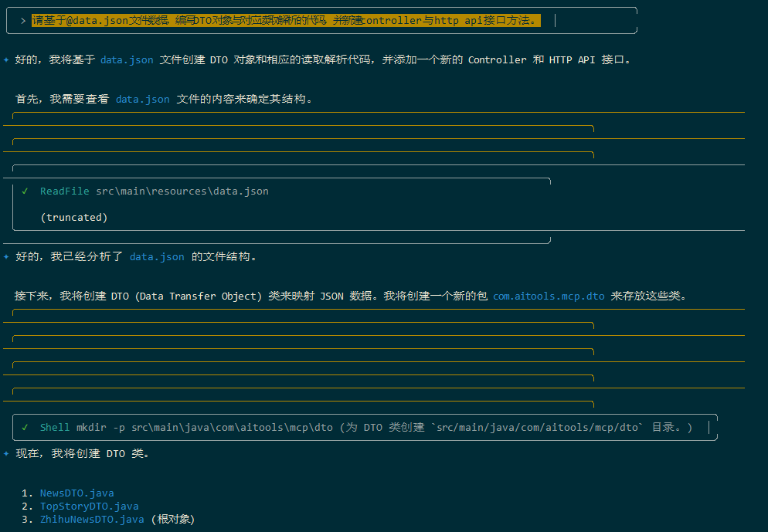Open the ZhihuNewsDTO.java file link
768x532 pixels.
click(x=92, y=519)
